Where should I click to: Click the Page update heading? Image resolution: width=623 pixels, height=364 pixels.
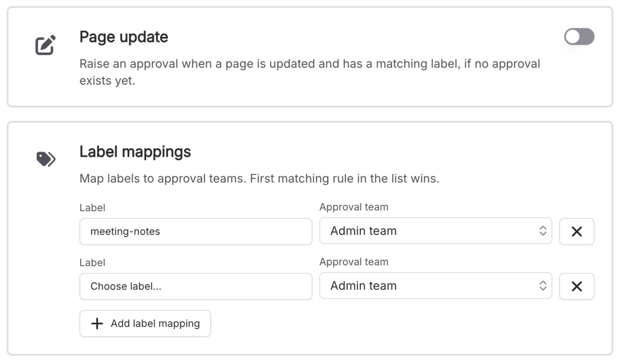click(124, 37)
